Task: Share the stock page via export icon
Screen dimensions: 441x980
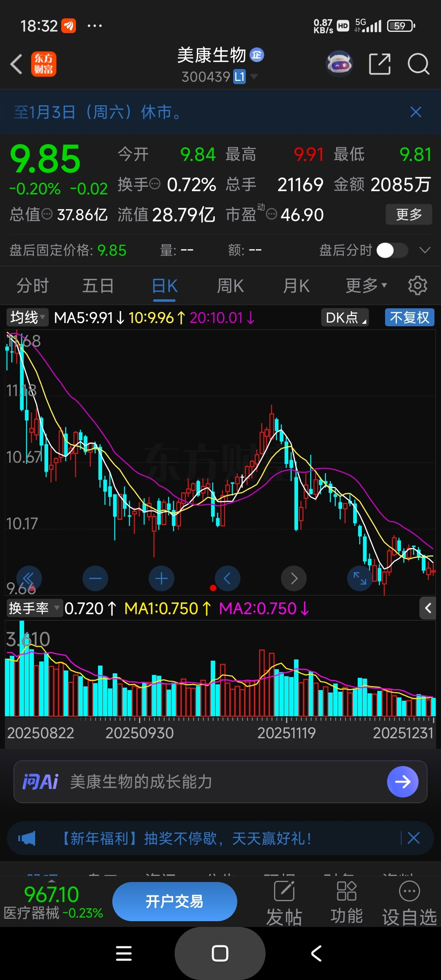Action: point(380,64)
